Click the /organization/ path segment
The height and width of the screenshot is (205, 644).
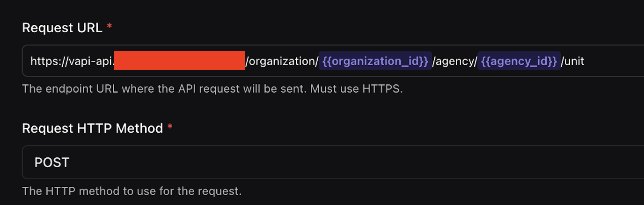(282, 61)
